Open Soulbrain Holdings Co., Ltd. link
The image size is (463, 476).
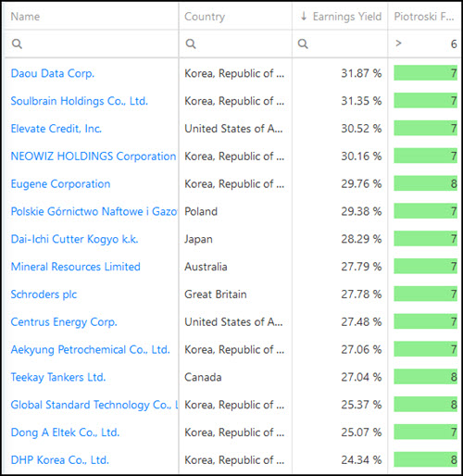[80, 101]
